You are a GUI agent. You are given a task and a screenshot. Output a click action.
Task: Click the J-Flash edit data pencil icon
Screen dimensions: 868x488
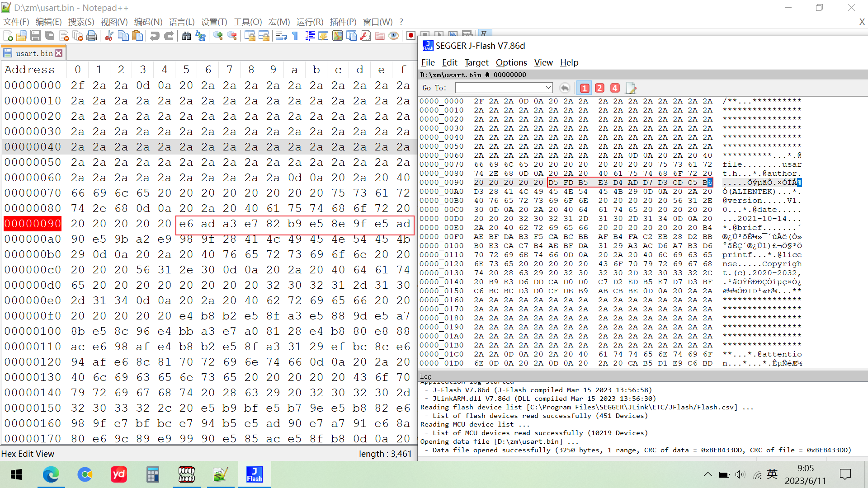tap(631, 88)
